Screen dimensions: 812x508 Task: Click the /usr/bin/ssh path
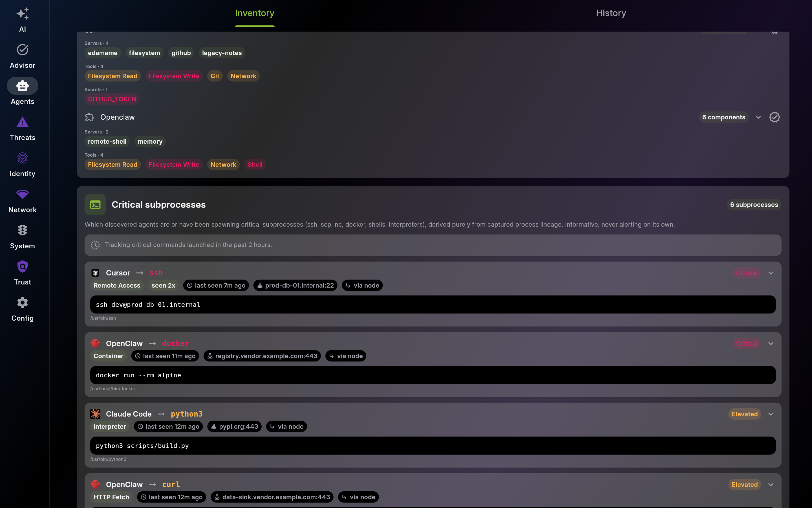pyautogui.click(x=103, y=318)
